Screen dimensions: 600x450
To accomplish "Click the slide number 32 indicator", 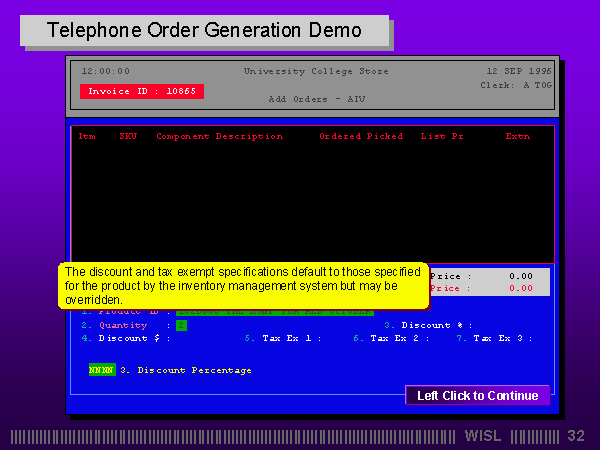I will tap(576, 436).
